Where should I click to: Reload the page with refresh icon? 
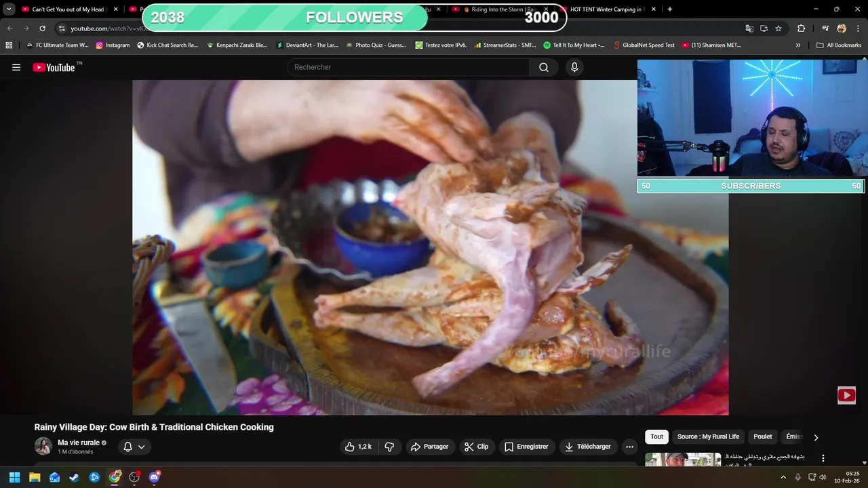coord(42,28)
